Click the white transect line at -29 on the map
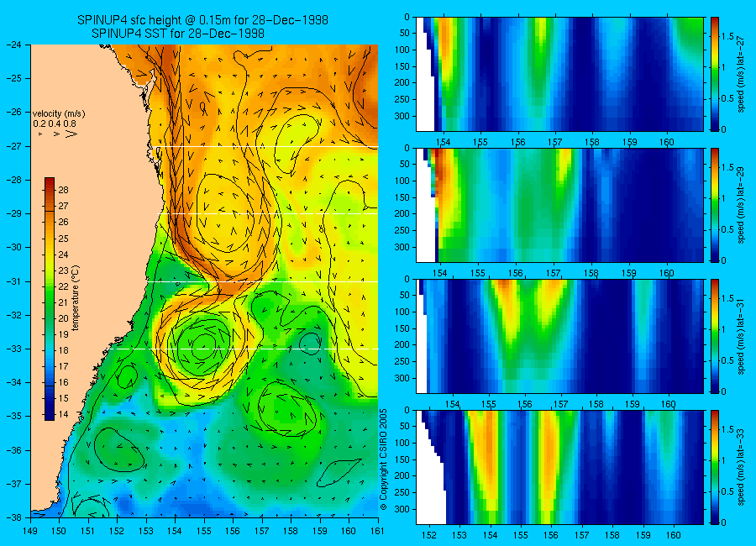This screenshot has height=546, width=756. point(269,213)
